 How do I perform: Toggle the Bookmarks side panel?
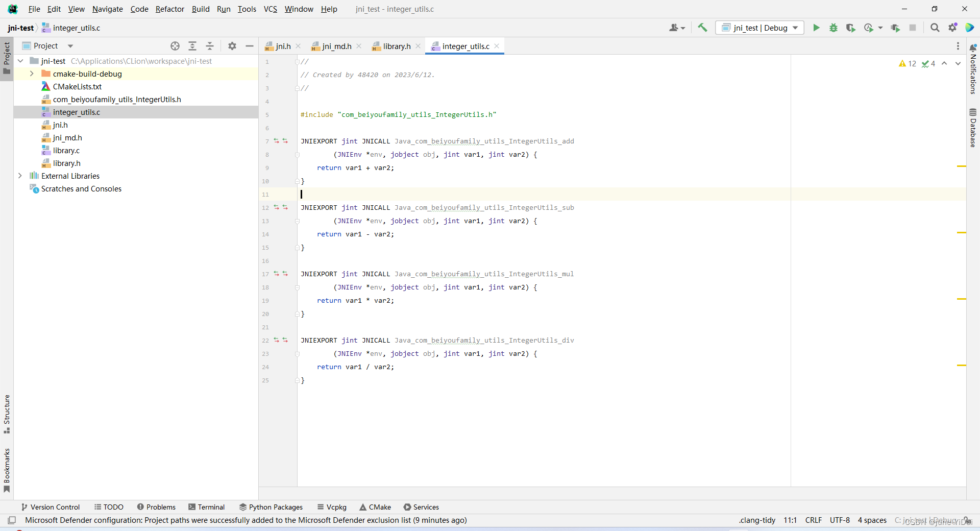(7, 470)
